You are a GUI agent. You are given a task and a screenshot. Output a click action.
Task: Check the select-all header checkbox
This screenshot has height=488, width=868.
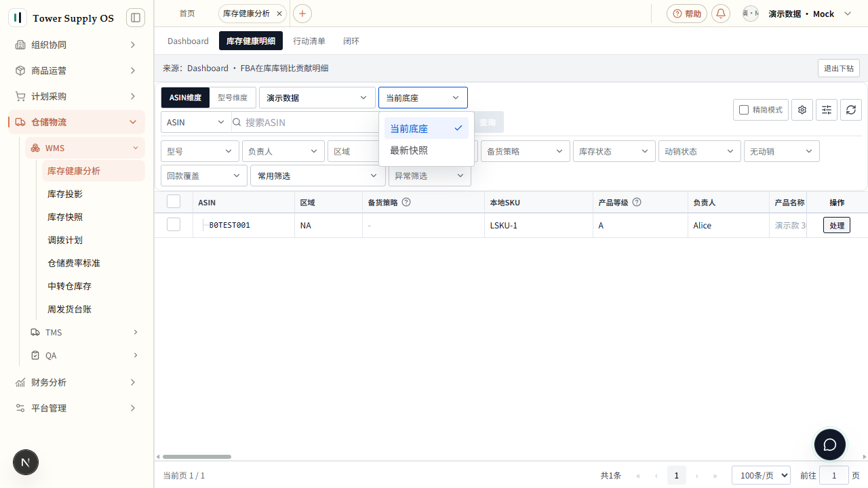click(x=174, y=201)
